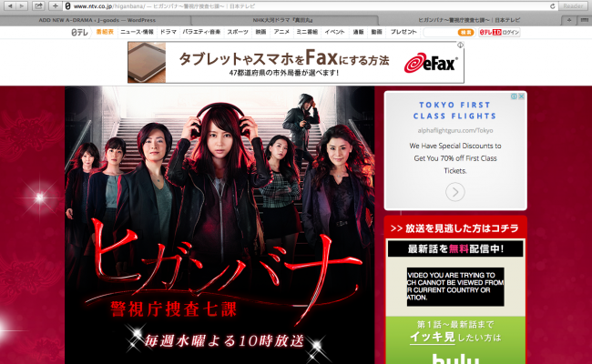Open the Reader view button
Image resolution: width=592 pixels, height=364 pixels.
coord(573,6)
